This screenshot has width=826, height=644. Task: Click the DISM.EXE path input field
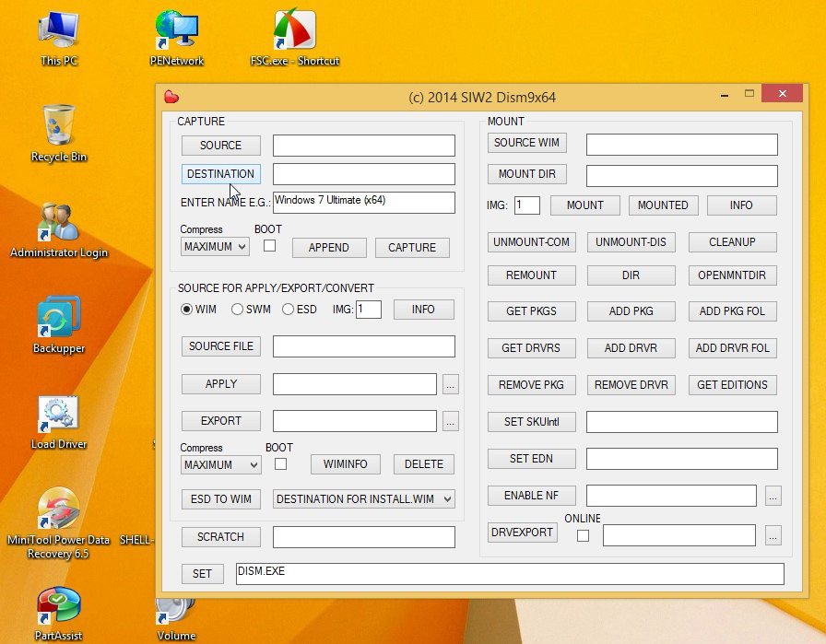point(510,573)
